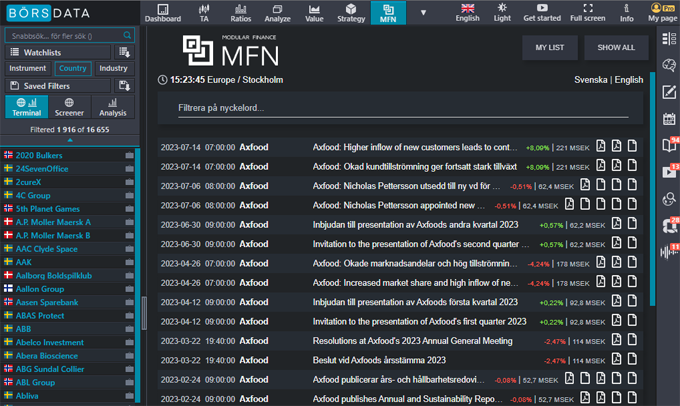The image size is (680, 406).
Task: Select the Instrument filter toggle
Action: (27, 68)
